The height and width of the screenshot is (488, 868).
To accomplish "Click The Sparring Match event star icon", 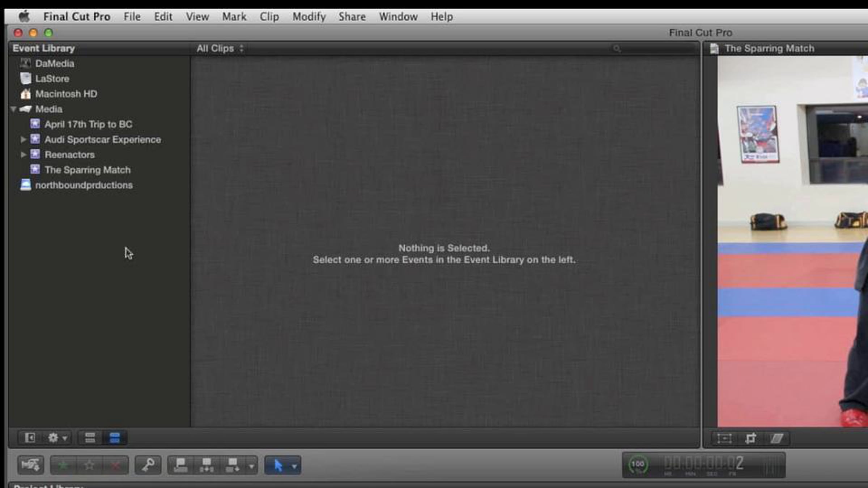I will click(35, 170).
